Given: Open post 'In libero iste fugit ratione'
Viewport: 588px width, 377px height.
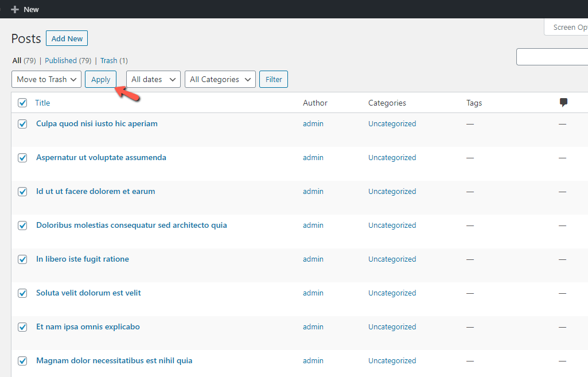Looking at the screenshot, I should (83, 259).
